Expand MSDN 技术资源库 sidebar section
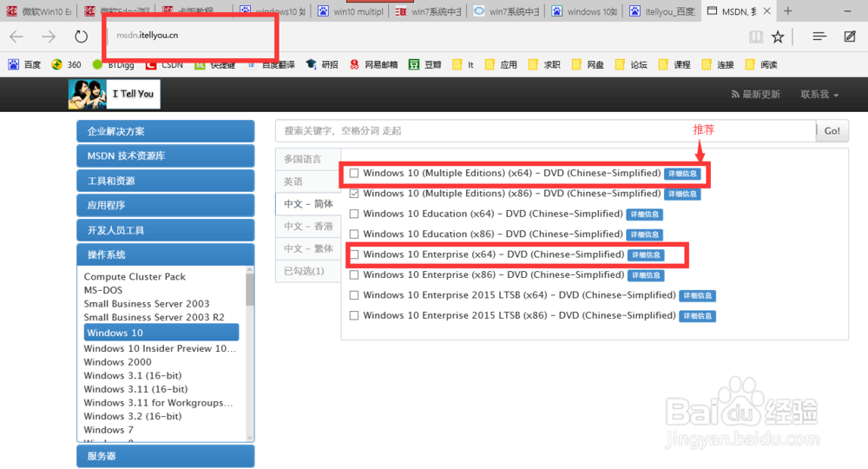The height and width of the screenshot is (469, 868). tap(166, 156)
